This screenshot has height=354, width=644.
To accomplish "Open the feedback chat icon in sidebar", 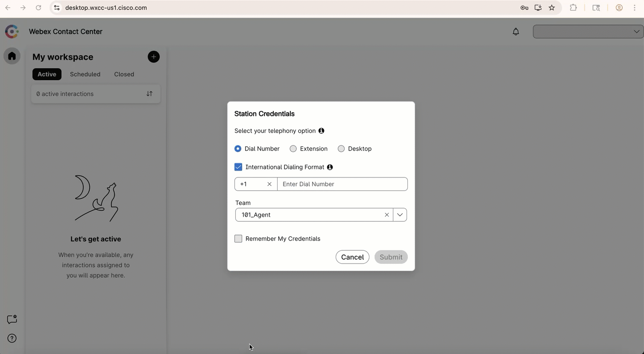I will coord(12,319).
